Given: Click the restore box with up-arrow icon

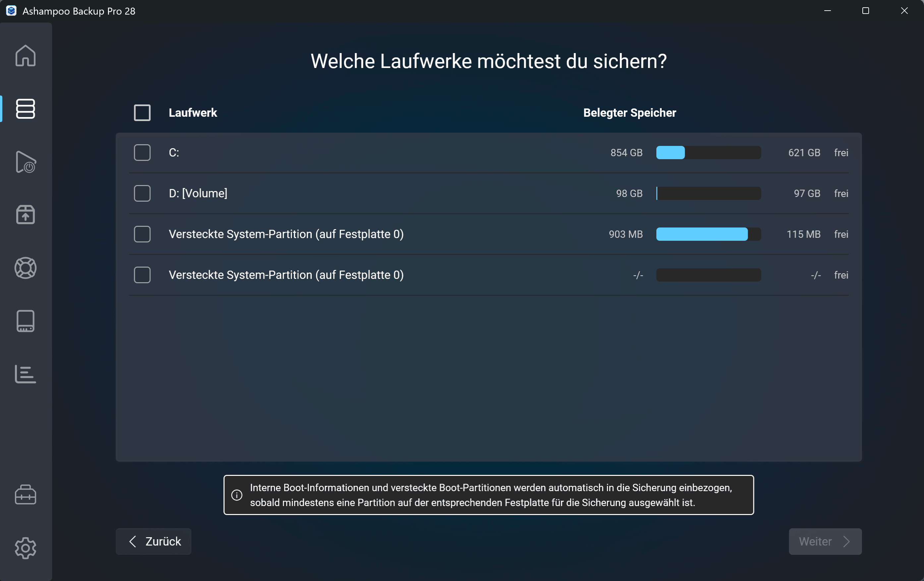Looking at the screenshot, I should point(25,215).
